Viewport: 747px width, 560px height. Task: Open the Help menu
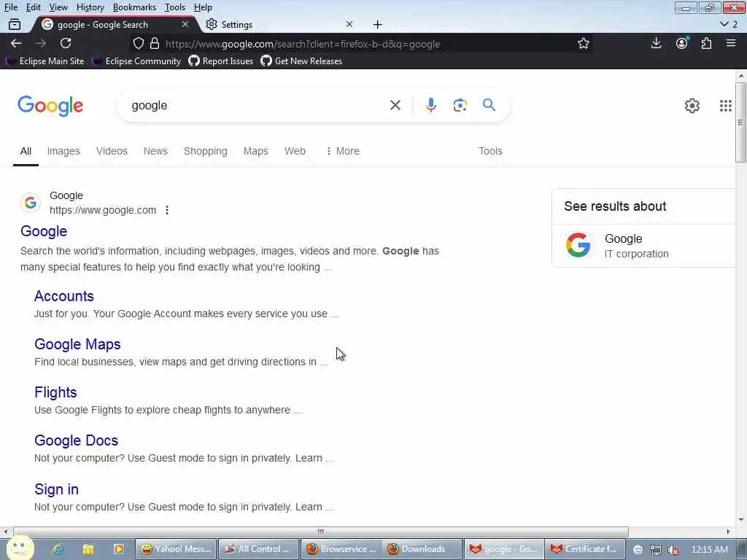pos(203,7)
